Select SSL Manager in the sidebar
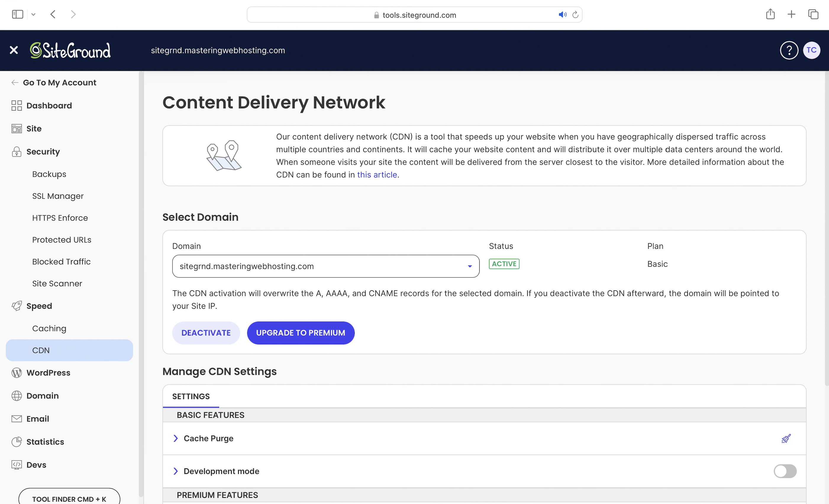This screenshot has width=829, height=504. (x=58, y=196)
